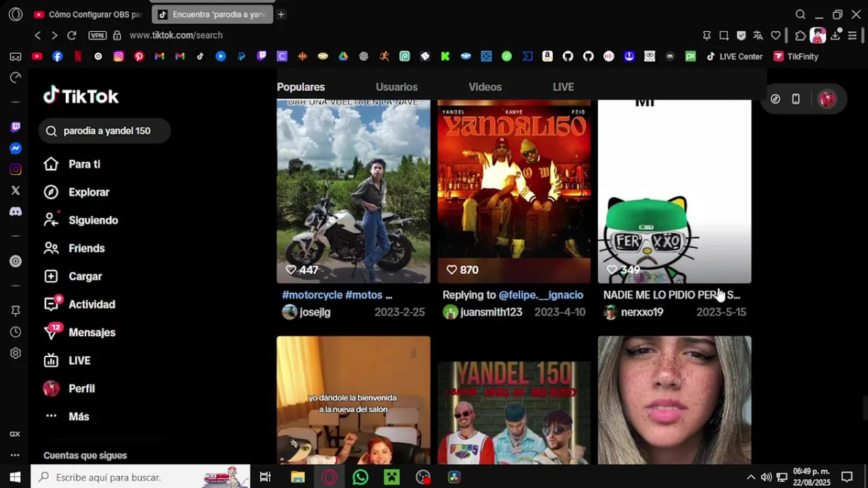Switch to the YouTube OBS browser tab

(88, 14)
